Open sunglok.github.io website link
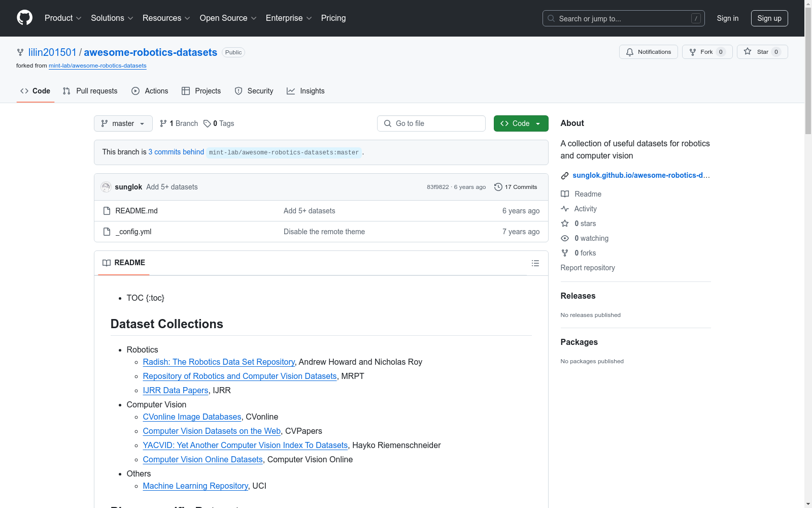 [641, 175]
